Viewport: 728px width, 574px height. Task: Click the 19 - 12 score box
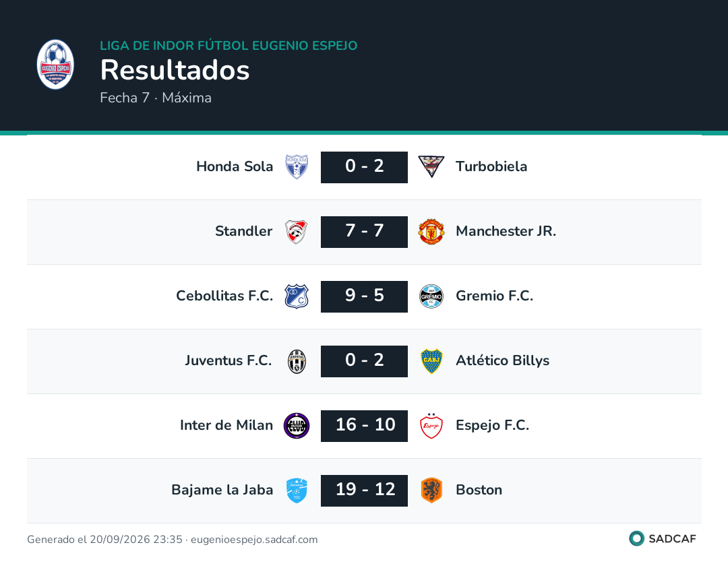point(365,490)
